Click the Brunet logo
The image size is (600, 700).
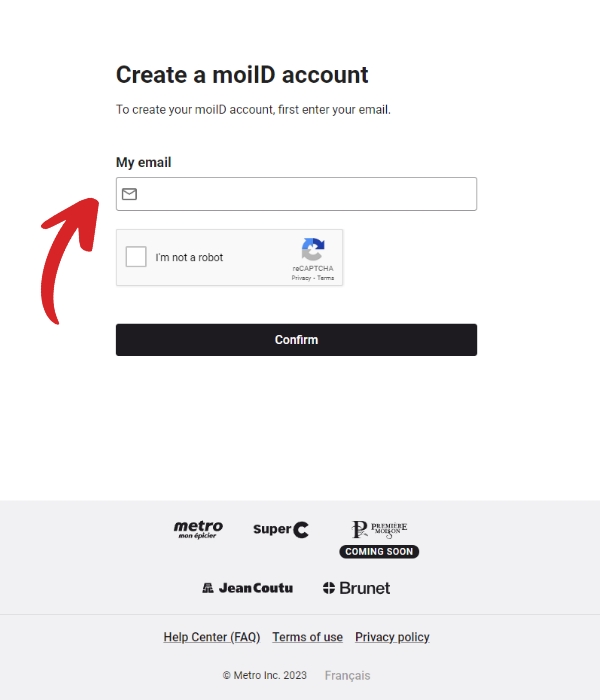(356, 588)
